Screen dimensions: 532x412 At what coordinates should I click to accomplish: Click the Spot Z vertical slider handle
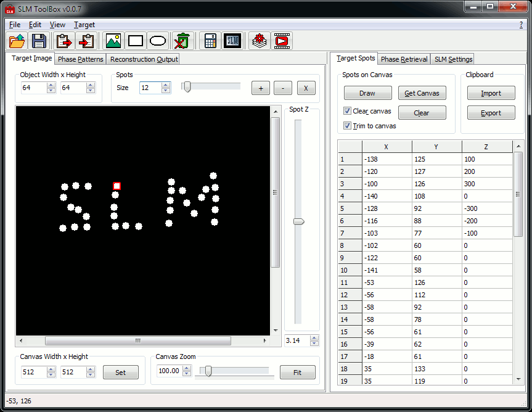[298, 221]
